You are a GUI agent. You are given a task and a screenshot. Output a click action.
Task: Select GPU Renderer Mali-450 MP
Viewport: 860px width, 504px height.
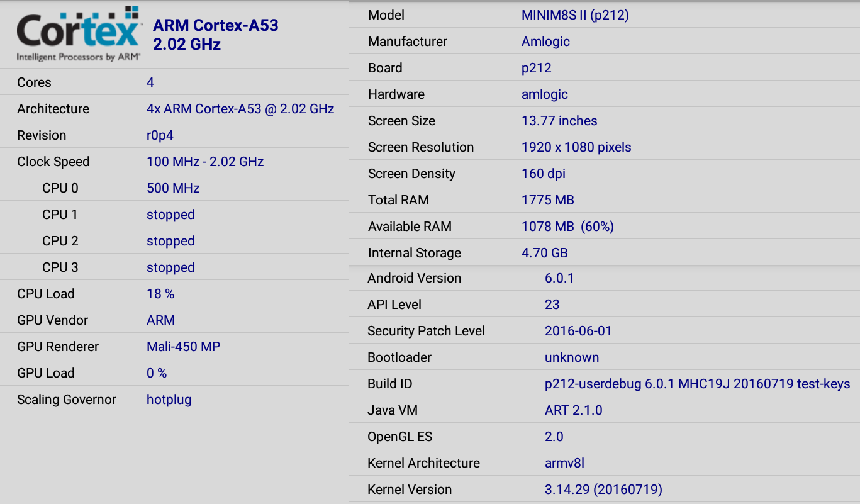pyautogui.click(x=183, y=347)
